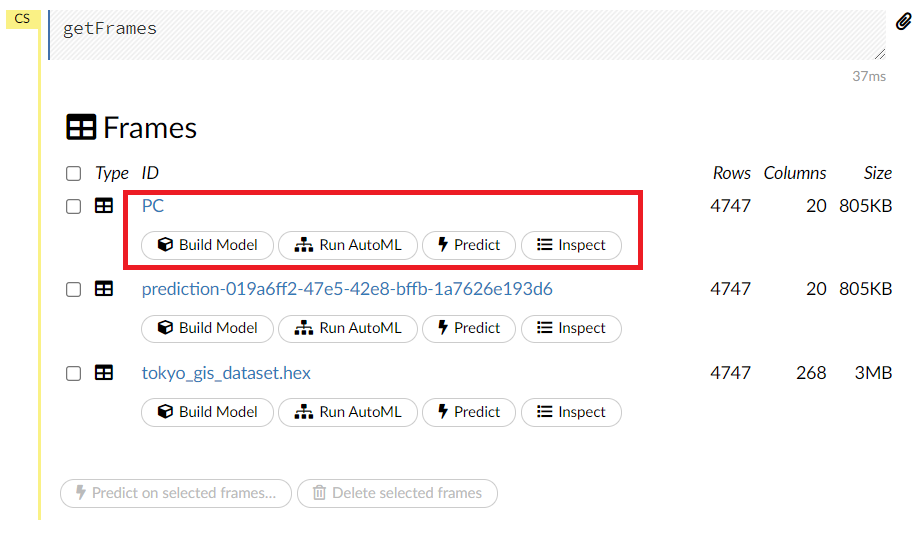Check the PC frame checkbox

click(x=73, y=207)
